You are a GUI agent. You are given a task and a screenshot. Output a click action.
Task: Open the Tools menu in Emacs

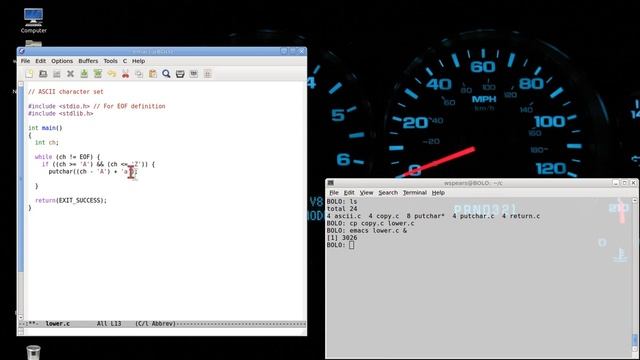click(110, 61)
